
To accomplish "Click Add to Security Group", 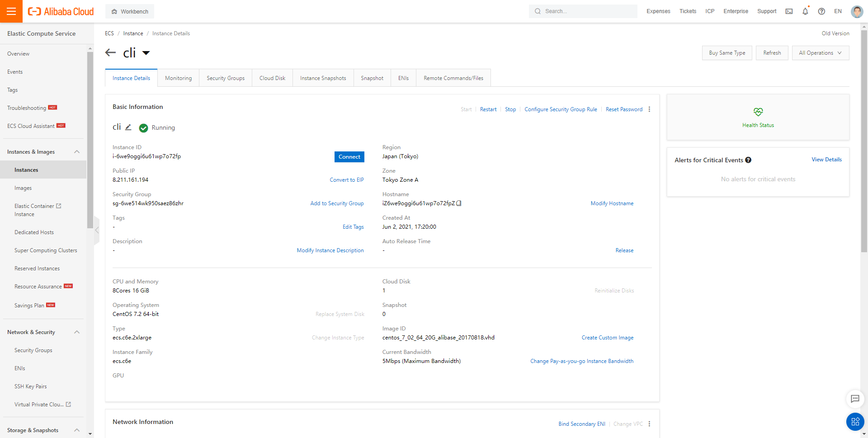I will pos(337,203).
